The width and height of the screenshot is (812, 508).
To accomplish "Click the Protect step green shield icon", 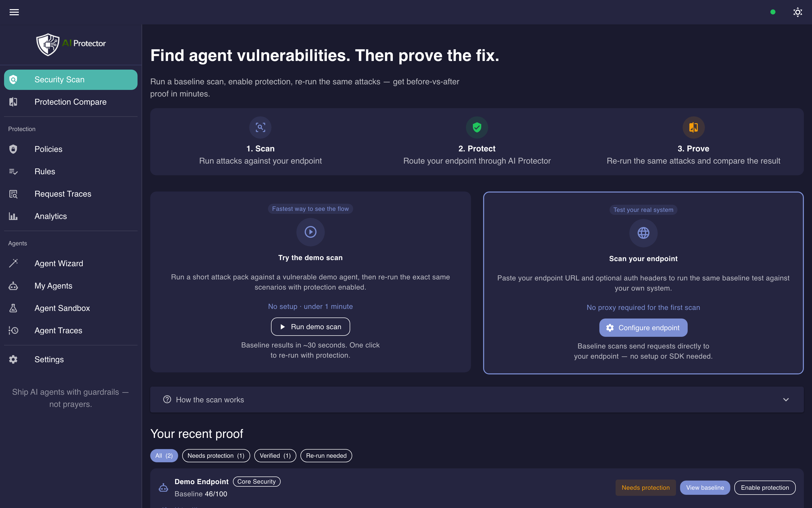I will (x=477, y=127).
